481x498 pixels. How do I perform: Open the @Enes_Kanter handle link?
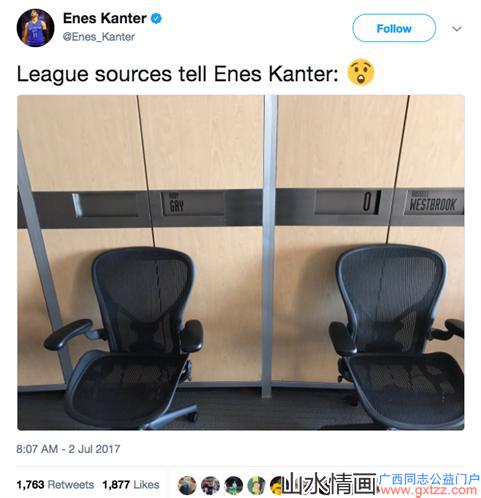[99, 37]
